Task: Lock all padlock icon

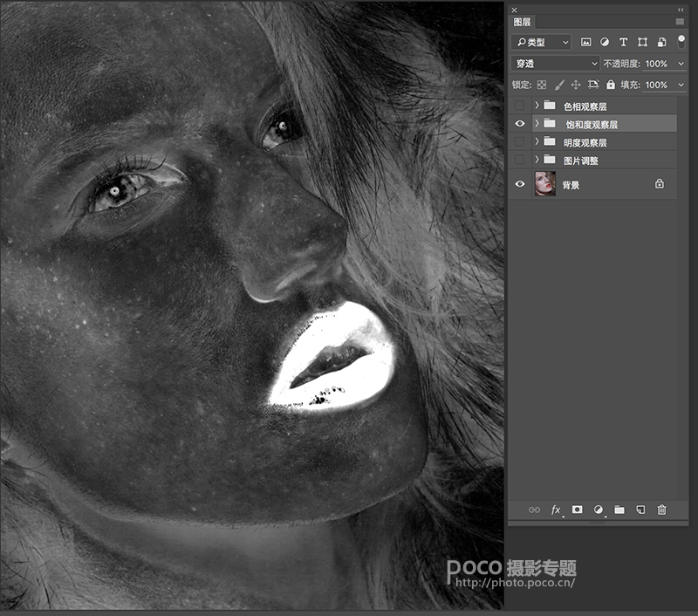Action: coord(611,85)
